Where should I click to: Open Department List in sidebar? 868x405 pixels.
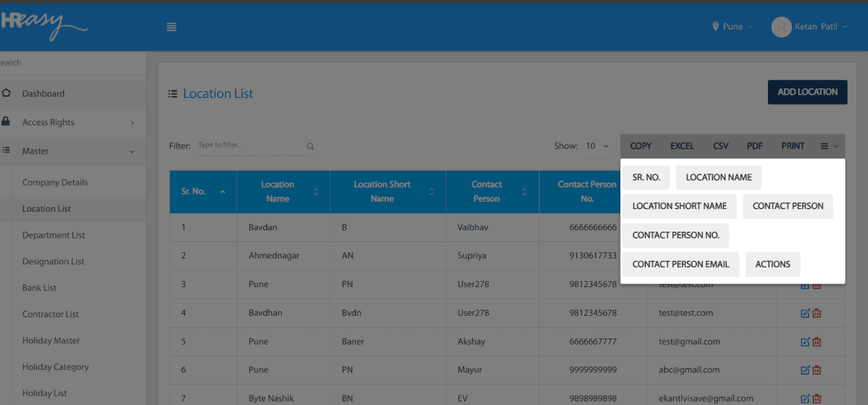click(53, 235)
